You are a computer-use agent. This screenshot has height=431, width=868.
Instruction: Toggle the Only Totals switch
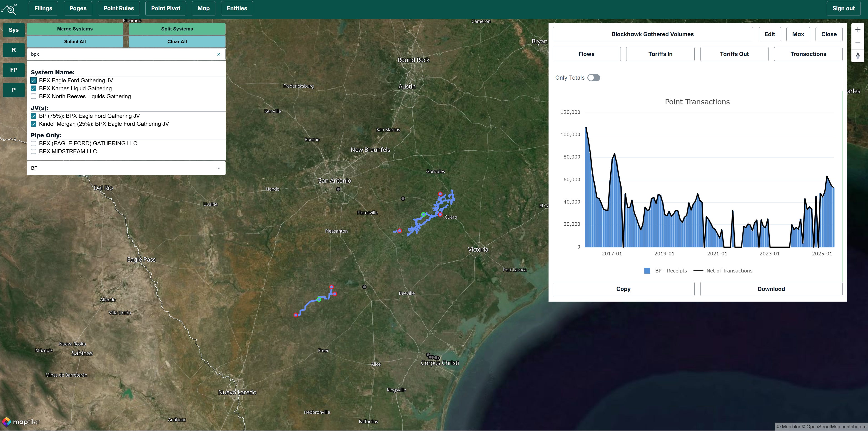pos(593,78)
